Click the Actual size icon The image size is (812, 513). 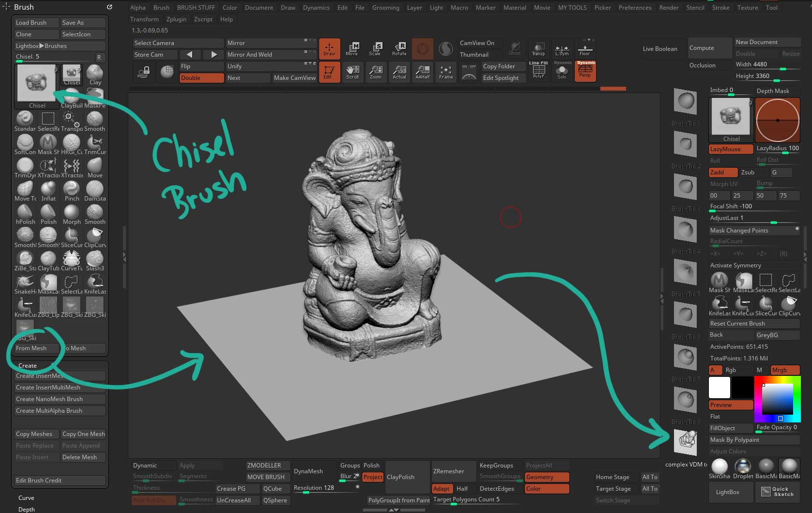pyautogui.click(x=399, y=72)
